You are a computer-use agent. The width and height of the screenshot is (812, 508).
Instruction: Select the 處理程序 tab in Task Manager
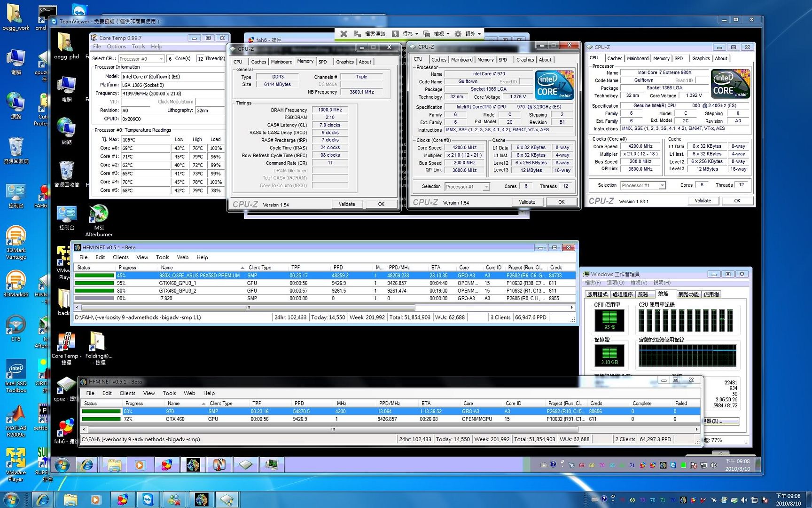[x=623, y=294]
